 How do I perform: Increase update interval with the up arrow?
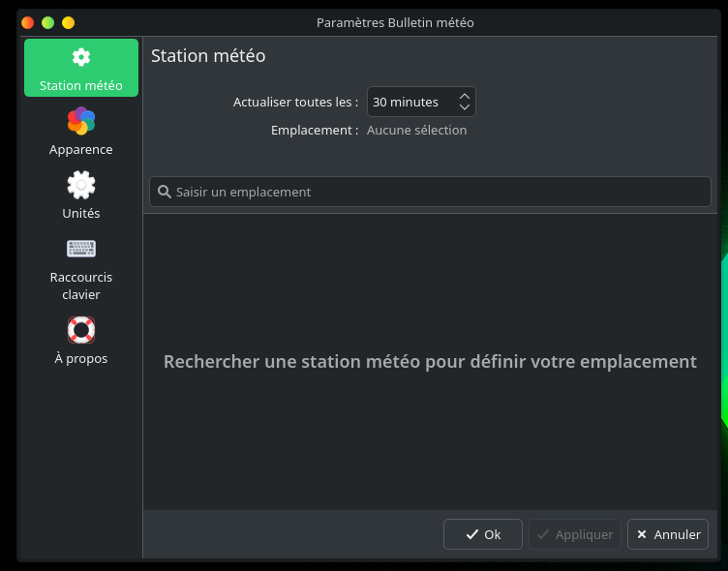click(465, 96)
